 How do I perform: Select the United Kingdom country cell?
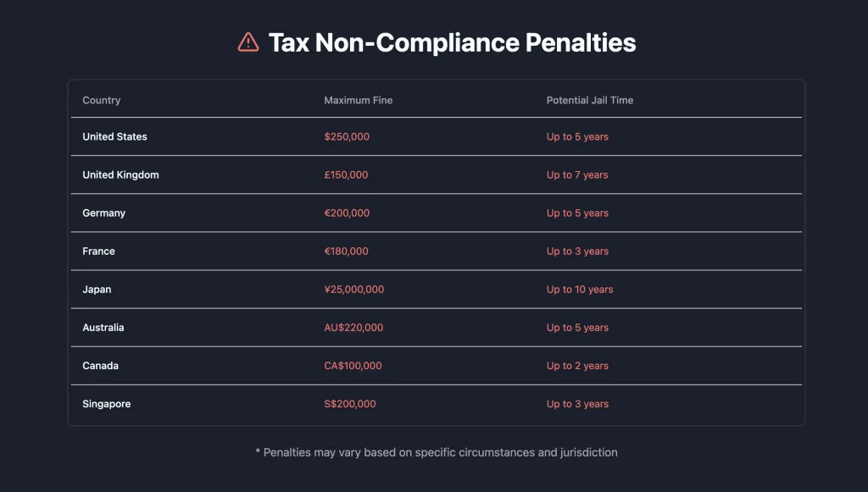(120, 174)
